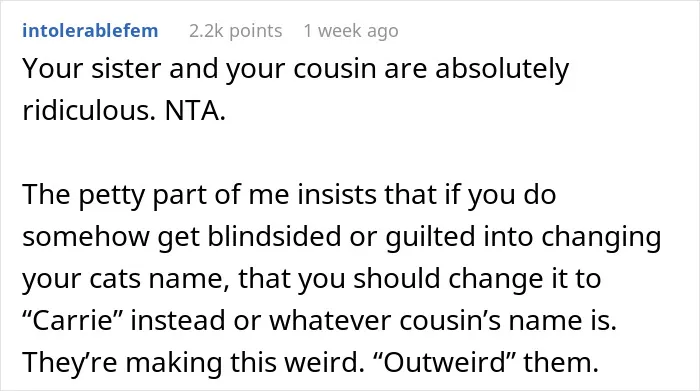Click the 1 week ago timestamp
The width and height of the screenshot is (700, 391).
[351, 31]
